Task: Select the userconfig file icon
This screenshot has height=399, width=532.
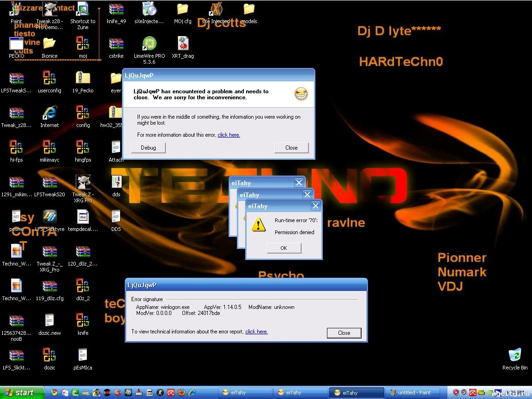Action: click(x=49, y=83)
